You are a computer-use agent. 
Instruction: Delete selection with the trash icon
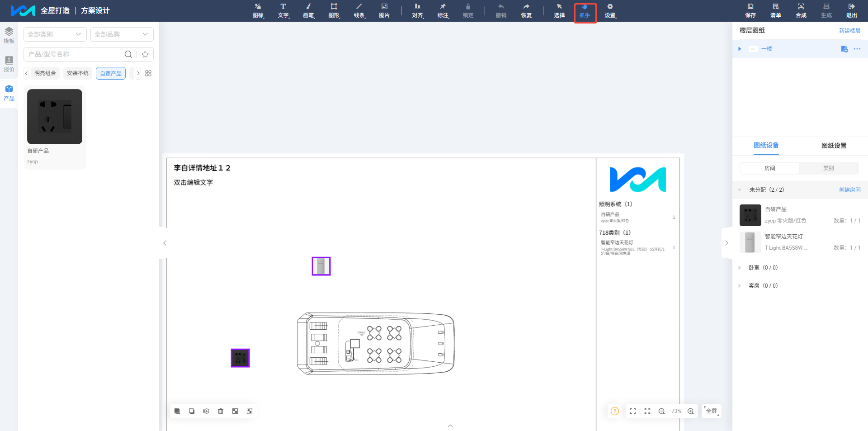221,411
